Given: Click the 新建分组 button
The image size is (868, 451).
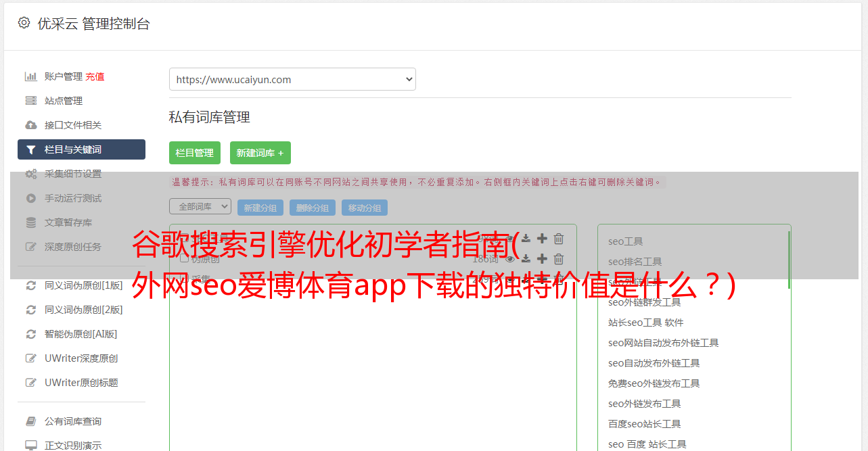Looking at the screenshot, I should [x=260, y=208].
